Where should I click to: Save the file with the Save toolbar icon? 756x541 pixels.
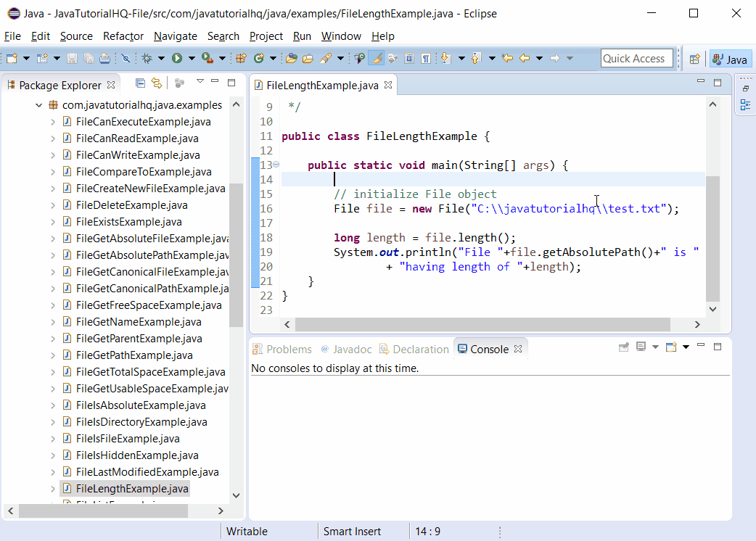[71, 58]
